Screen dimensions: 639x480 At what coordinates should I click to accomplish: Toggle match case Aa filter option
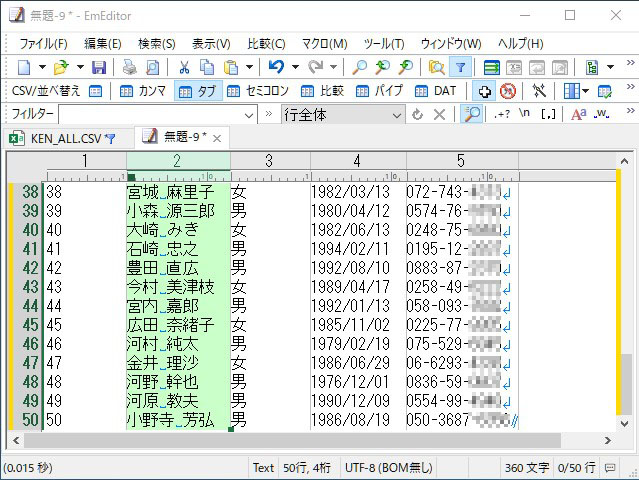pos(579,115)
